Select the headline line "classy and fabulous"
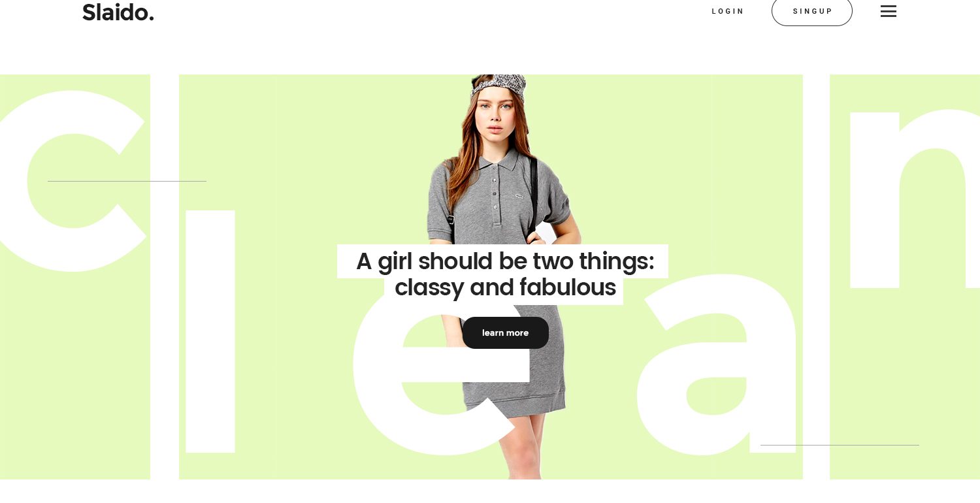 coord(505,287)
